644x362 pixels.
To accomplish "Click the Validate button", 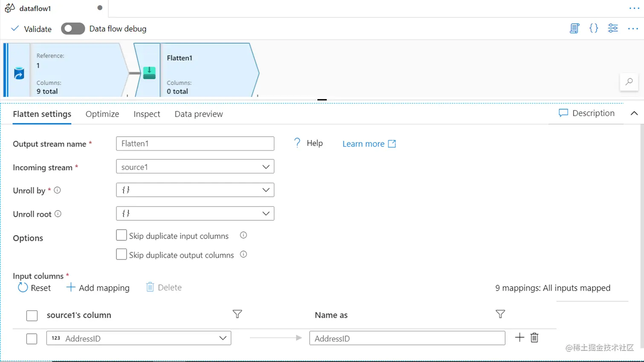I will 31,29.
